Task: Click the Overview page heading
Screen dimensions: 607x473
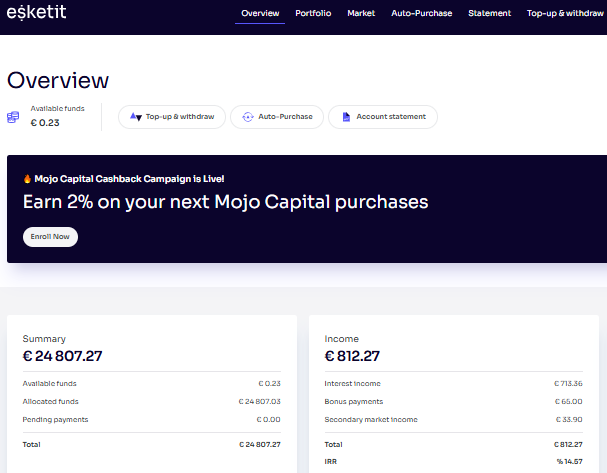Action: tap(58, 80)
